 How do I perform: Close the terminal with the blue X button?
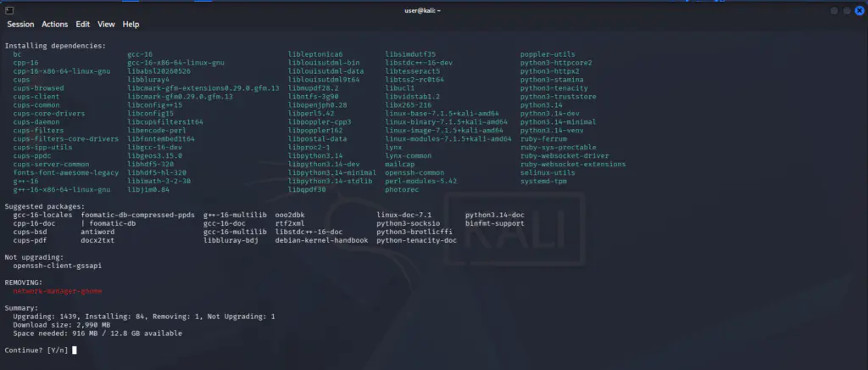coord(860,10)
